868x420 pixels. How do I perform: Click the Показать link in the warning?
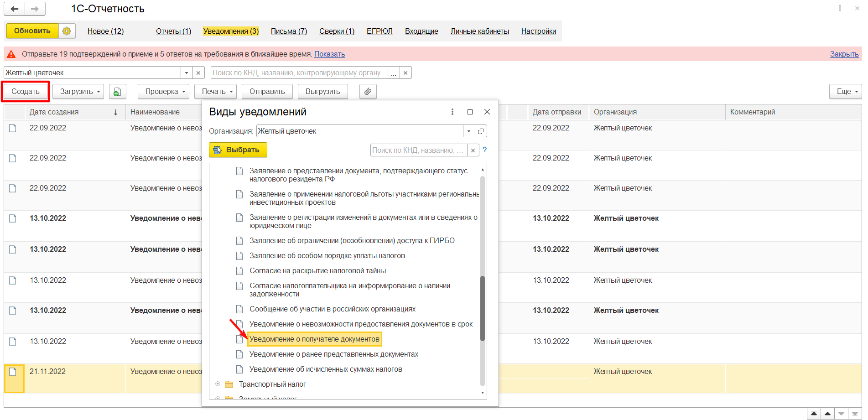tap(329, 54)
